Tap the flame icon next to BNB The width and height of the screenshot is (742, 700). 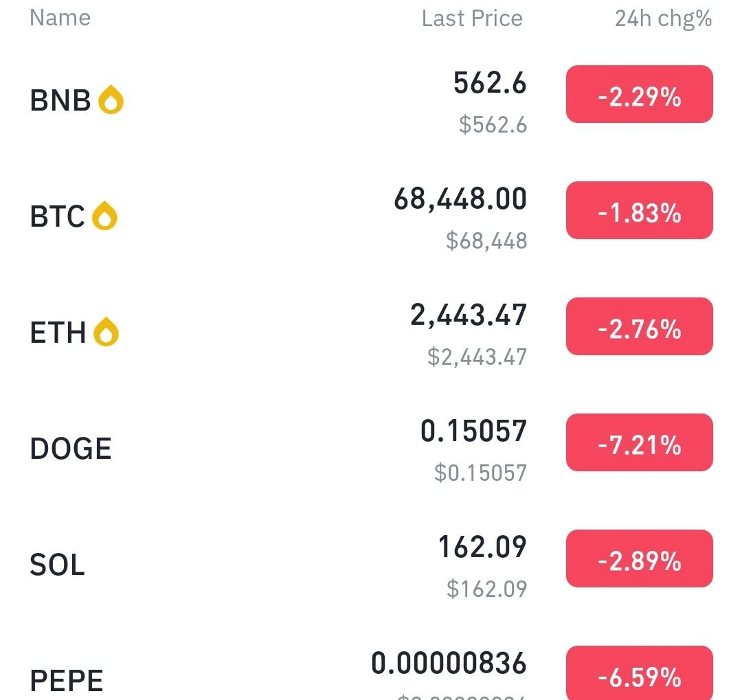coord(111,100)
